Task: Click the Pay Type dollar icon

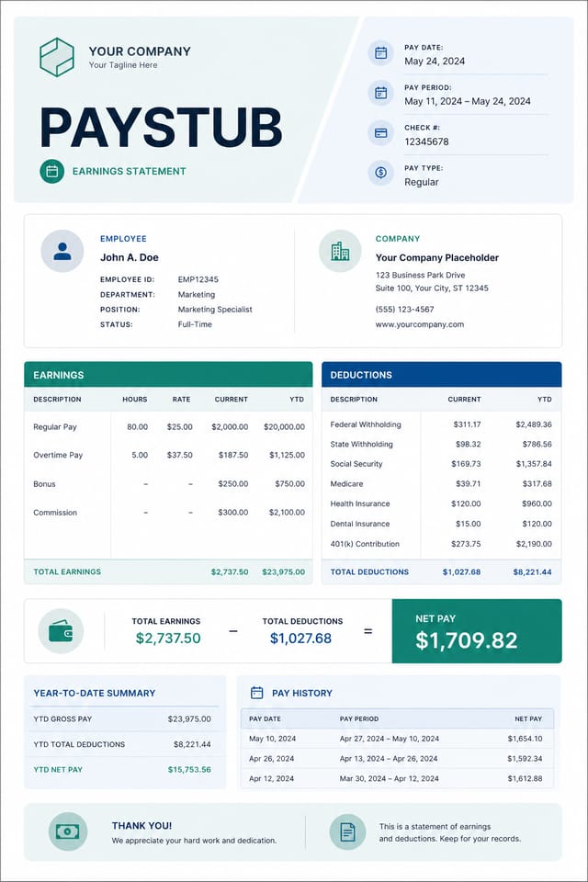Action: tap(381, 173)
